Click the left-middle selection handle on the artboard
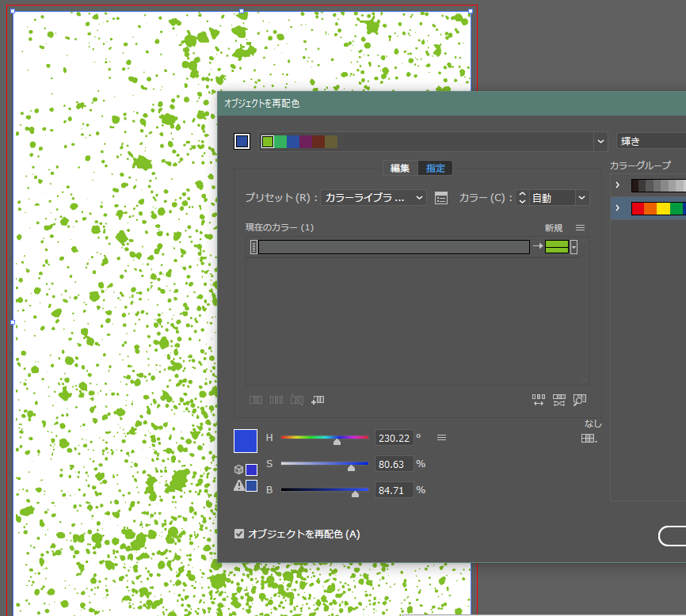686x616 pixels. pos(13,322)
